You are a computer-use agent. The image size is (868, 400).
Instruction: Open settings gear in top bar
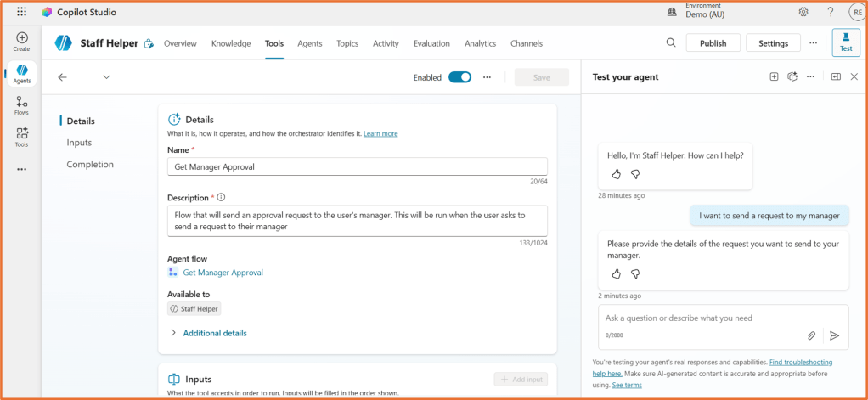click(x=803, y=12)
